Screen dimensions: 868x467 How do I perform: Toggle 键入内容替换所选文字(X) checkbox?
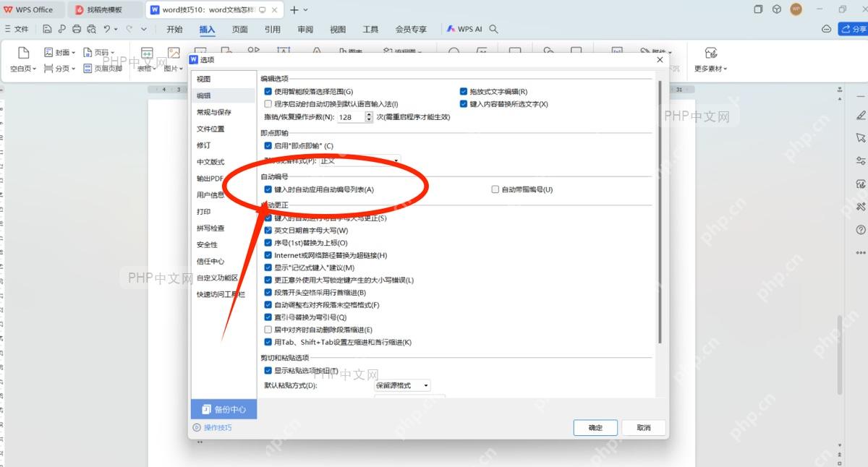point(464,104)
